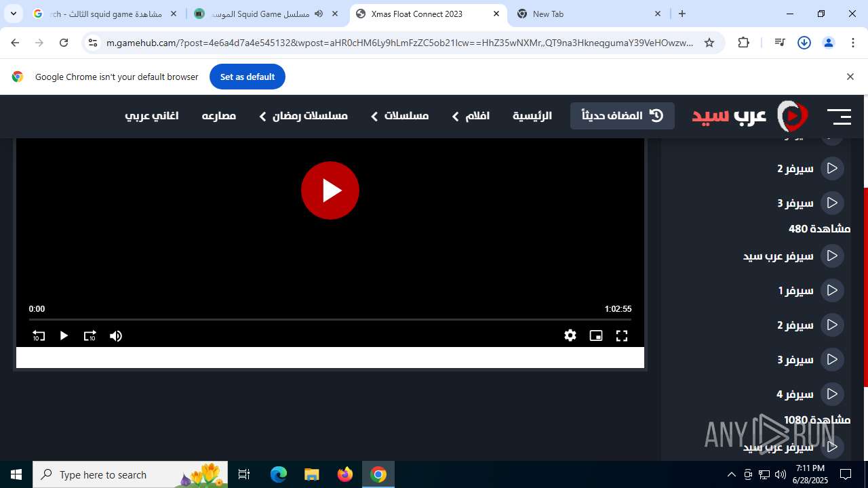Select سيرفر 2 under مشاهدة 480
Image resolution: width=868 pixels, height=488 pixels.
[810, 325]
